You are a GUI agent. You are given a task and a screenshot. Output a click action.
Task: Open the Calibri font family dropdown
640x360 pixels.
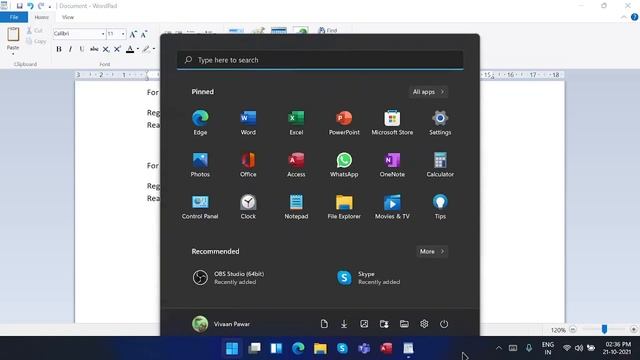point(103,33)
